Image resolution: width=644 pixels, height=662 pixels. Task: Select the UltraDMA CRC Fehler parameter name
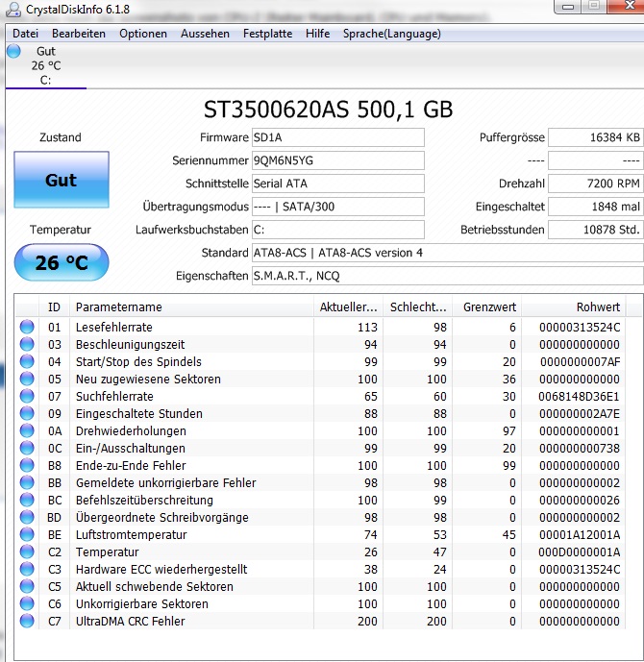131,621
